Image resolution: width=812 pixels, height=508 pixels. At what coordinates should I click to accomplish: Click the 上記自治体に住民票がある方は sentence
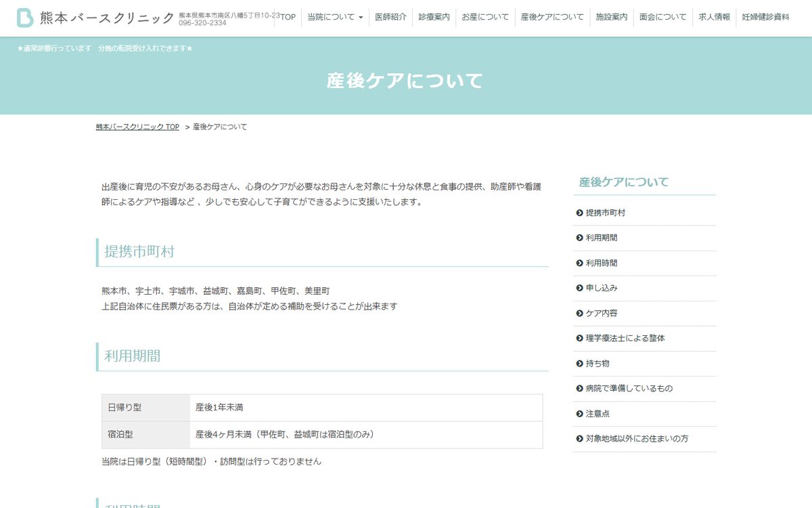click(250, 306)
